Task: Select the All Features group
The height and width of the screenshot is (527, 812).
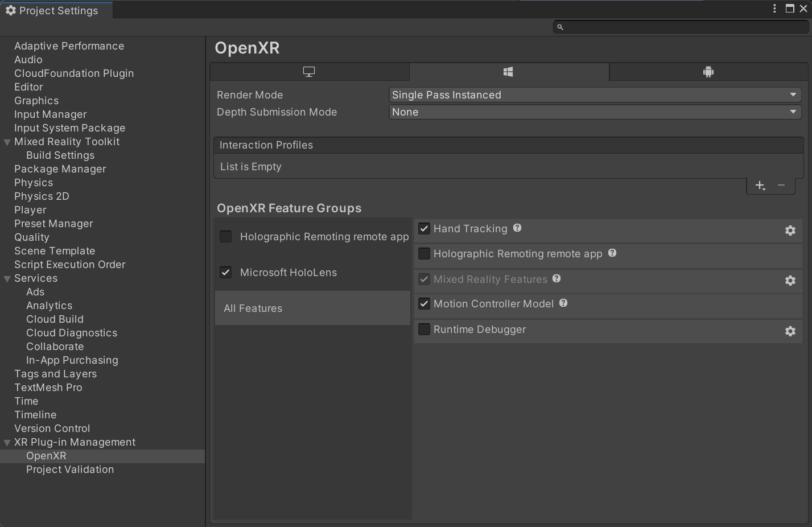Action: point(312,308)
